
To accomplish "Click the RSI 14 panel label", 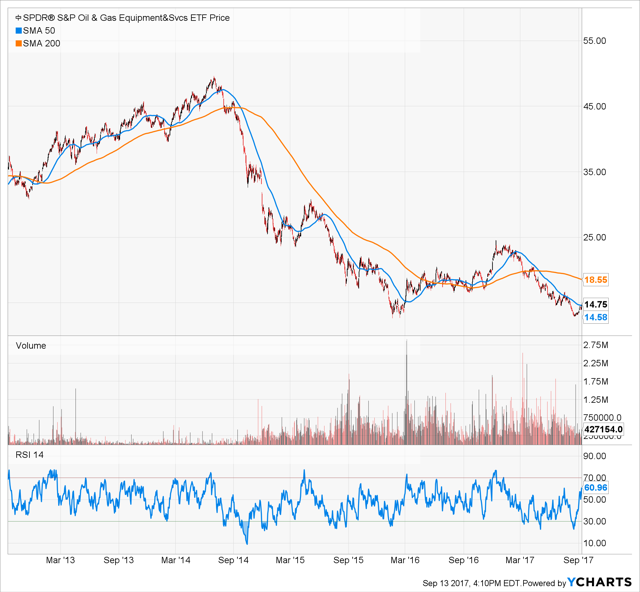I will [x=29, y=455].
